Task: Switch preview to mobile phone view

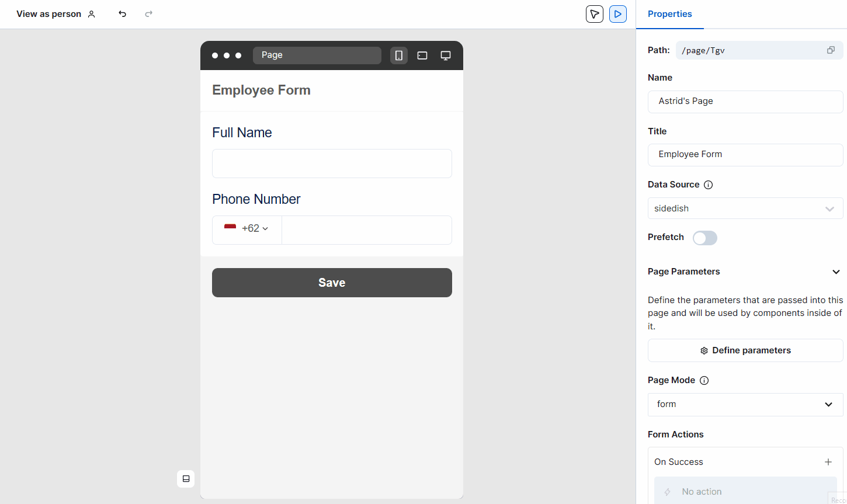Action: pyautogui.click(x=399, y=55)
